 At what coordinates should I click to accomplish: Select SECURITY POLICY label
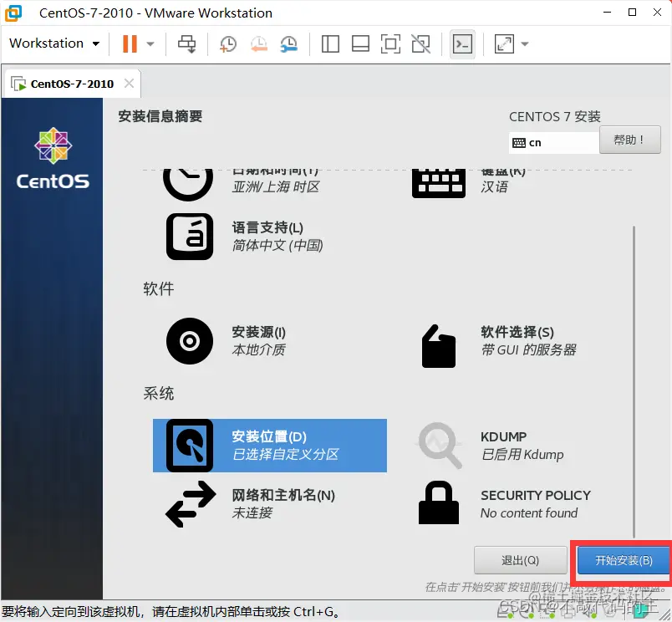[536, 496]
